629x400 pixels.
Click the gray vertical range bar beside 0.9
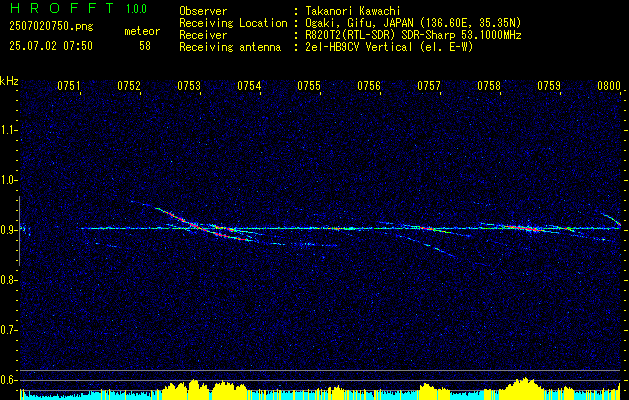pyautogui.click(x=19, y=231)
